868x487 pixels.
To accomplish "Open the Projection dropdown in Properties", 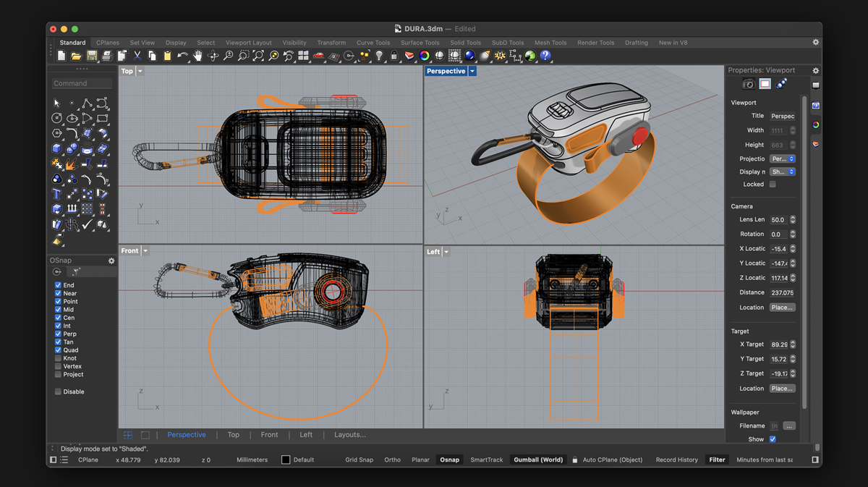I will (x=782, y=158).
